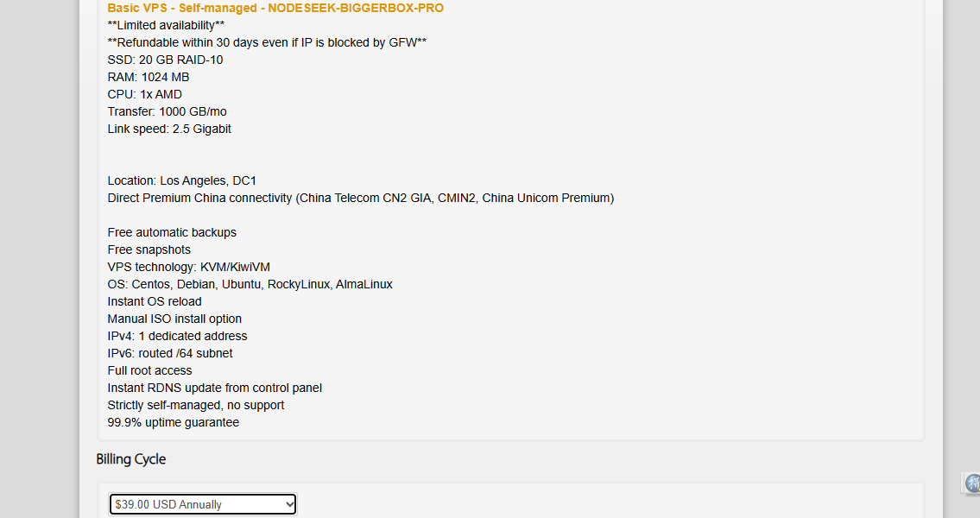Open the $39.00 USD Annually billing dropdown
The width and height of the screenshot is (980, 518).
pos(203,504)
